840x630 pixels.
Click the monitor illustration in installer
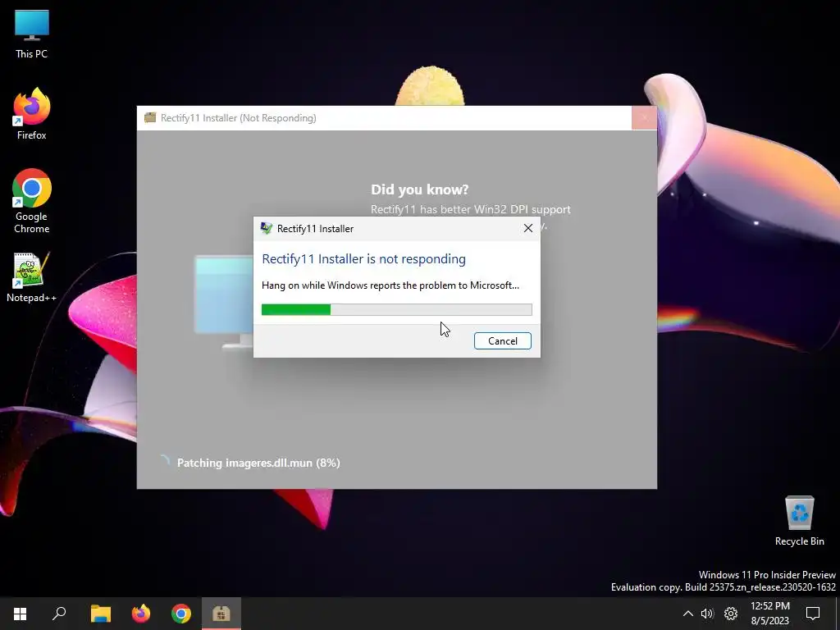(x=223, y=302)
